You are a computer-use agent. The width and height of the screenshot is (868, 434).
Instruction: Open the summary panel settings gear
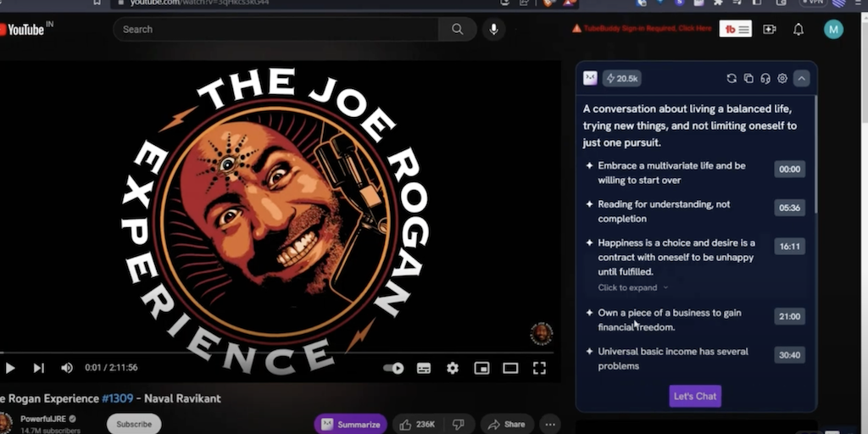pyautogui.click(x=782, y=79)
